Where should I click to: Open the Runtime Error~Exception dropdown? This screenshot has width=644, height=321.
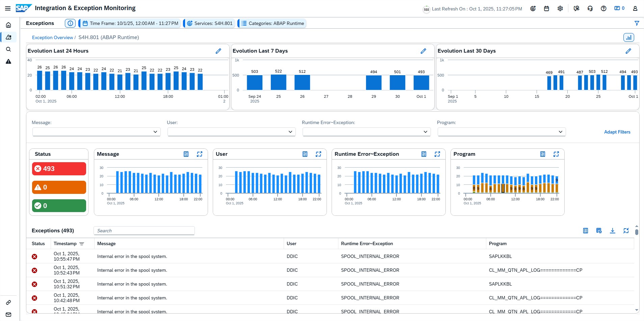(425, 132)
